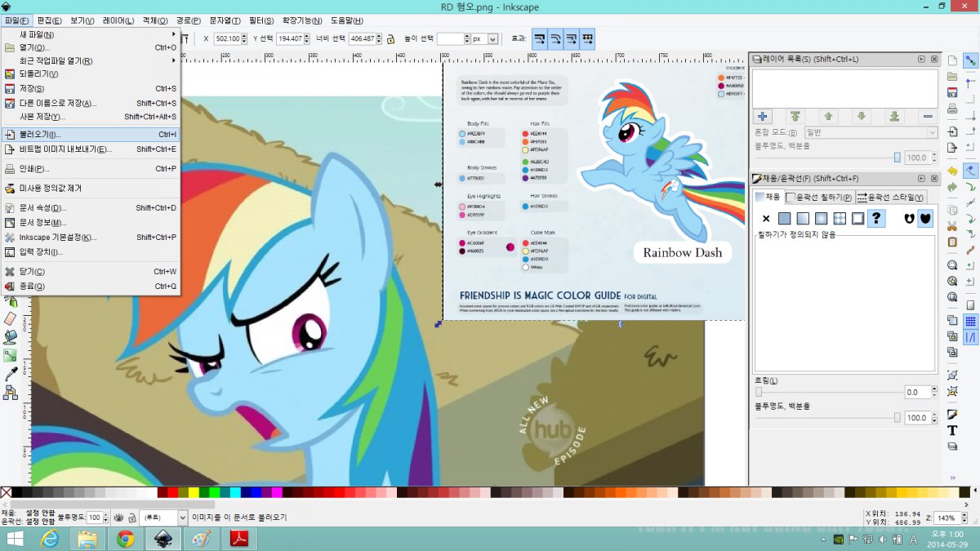Click the print icon in command bar
980x551 pixels.
coord(952,107)
